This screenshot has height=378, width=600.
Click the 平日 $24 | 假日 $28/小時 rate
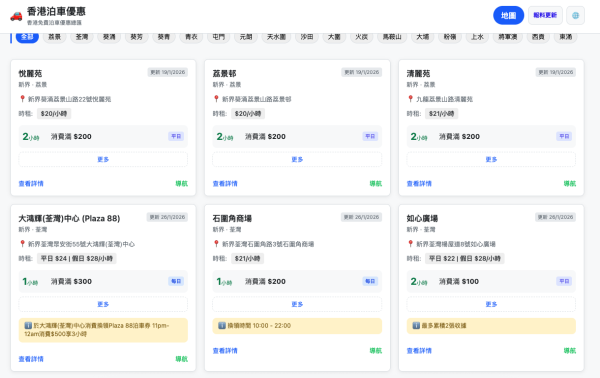point(77,259)
